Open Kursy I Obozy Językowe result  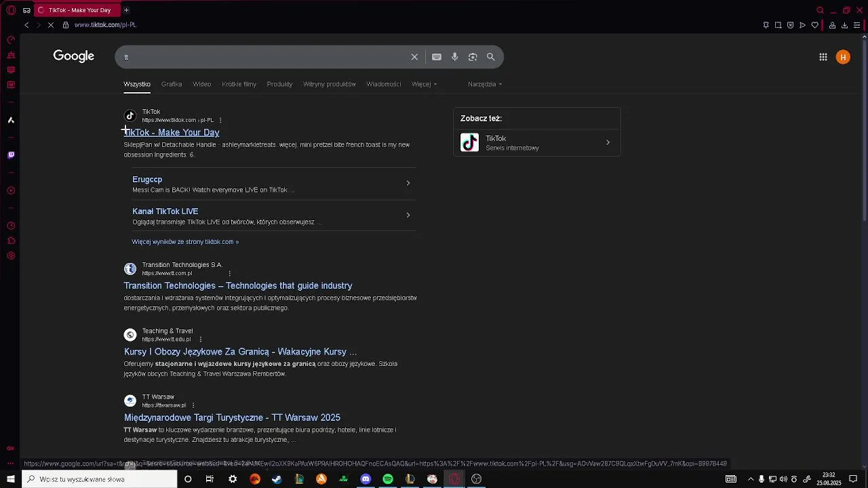(240, 352)
